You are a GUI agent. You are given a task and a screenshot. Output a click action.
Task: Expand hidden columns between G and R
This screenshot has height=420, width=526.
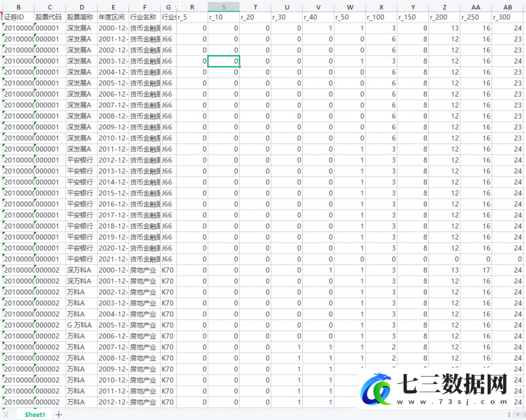click(177, 6)
